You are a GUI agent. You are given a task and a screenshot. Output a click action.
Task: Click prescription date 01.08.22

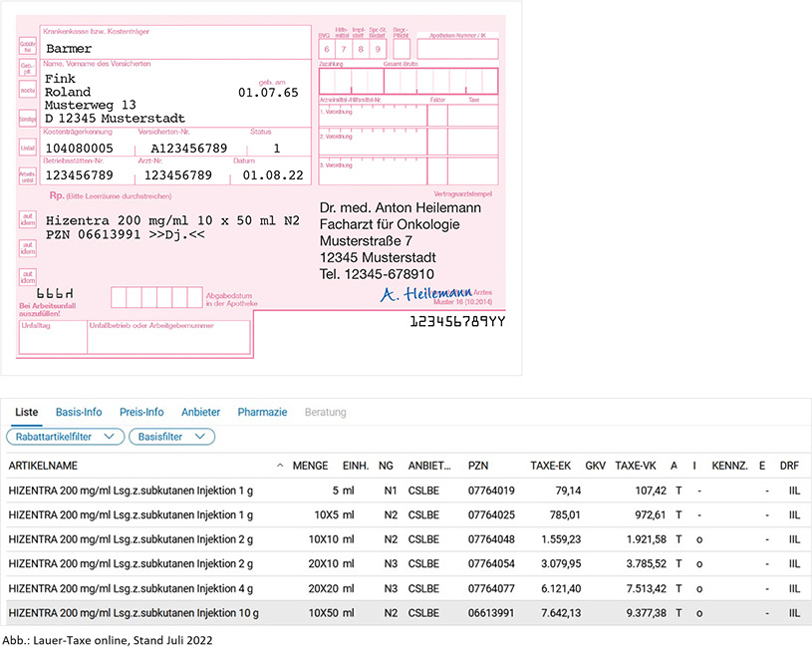[x=273, y=175]
